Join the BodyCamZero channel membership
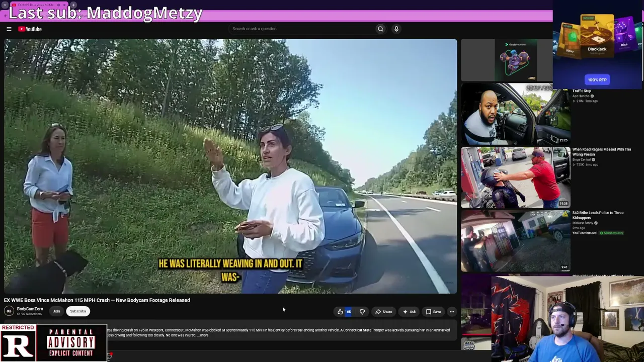Image resolution: width=644 pixels, height=362 pixels. (x=56, y=311)
